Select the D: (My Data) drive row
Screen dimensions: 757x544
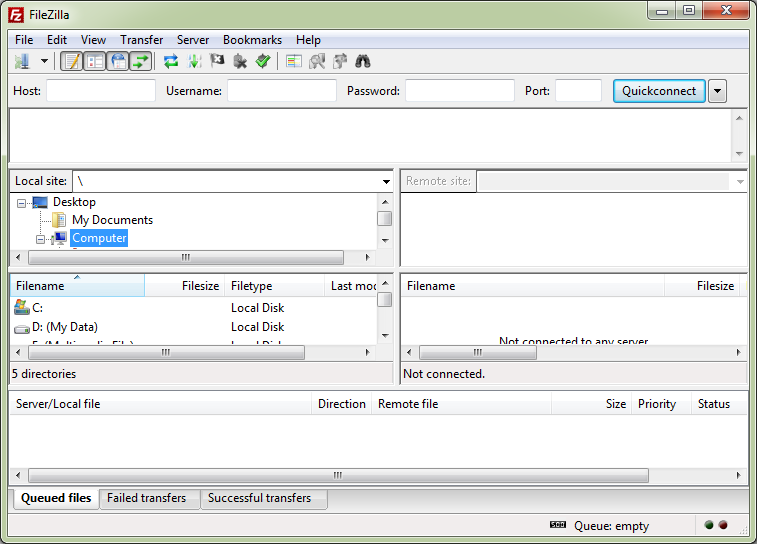point(193,327)
